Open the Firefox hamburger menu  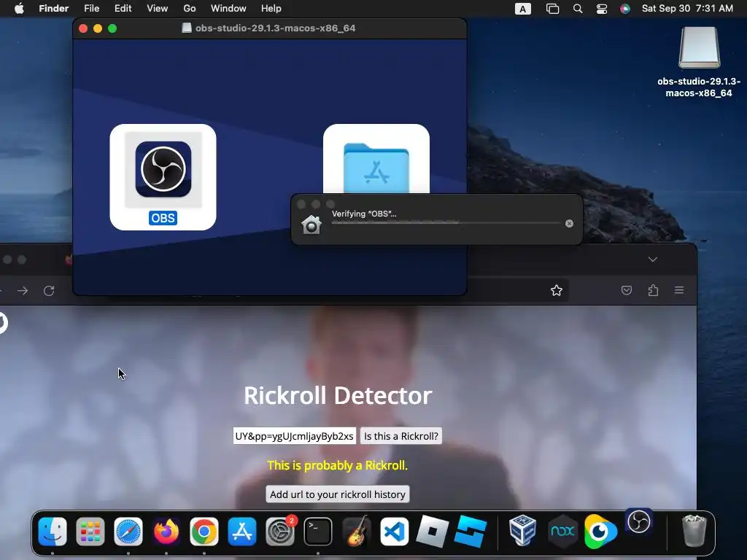[679, 290]
